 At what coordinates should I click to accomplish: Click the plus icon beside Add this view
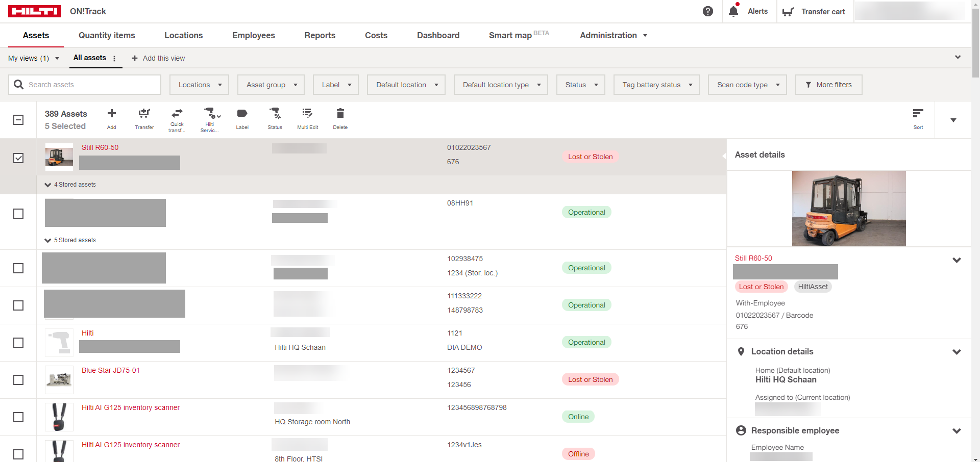(x=135, y=58)
